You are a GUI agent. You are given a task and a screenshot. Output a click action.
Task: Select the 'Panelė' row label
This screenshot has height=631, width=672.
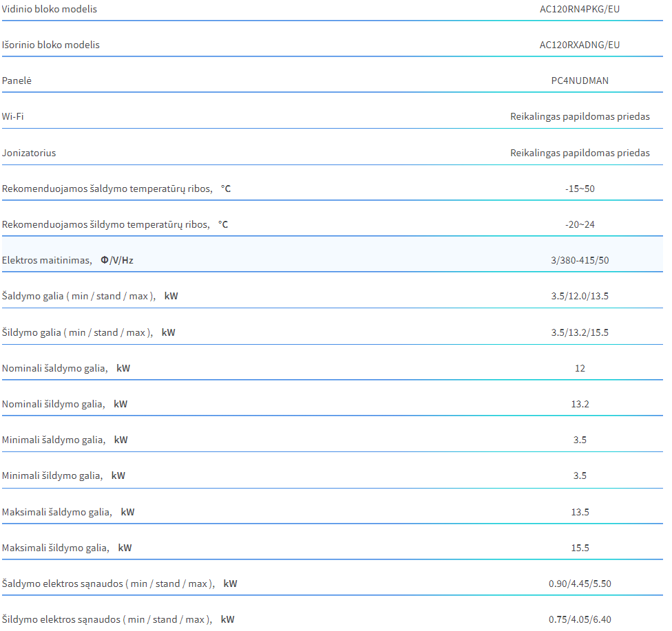tap(17, 81)
